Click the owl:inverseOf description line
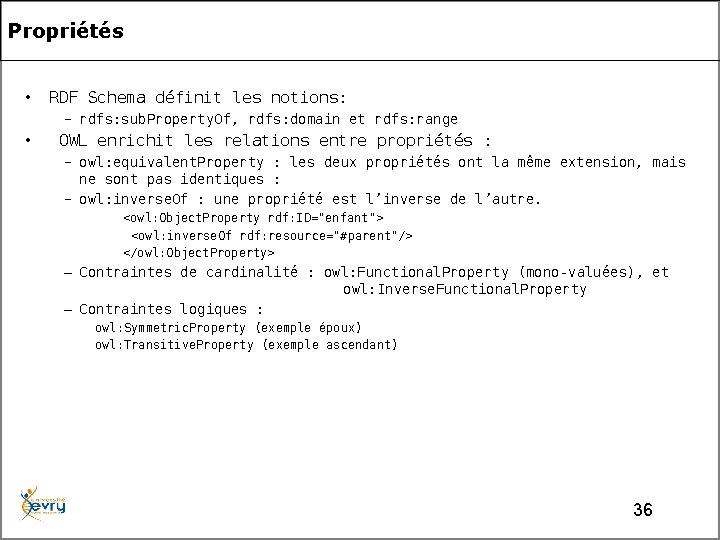This screenshot has height=540, width=720. click(x=310, y=199)
